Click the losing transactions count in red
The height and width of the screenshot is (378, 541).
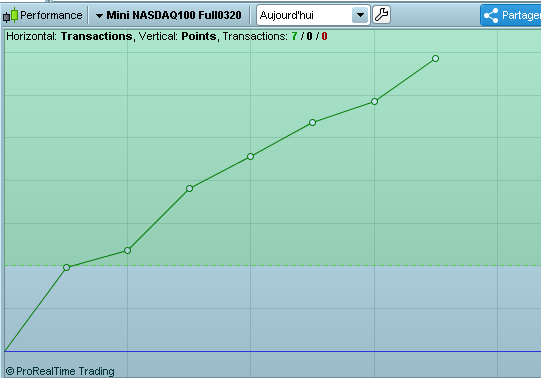pos(324,36)
